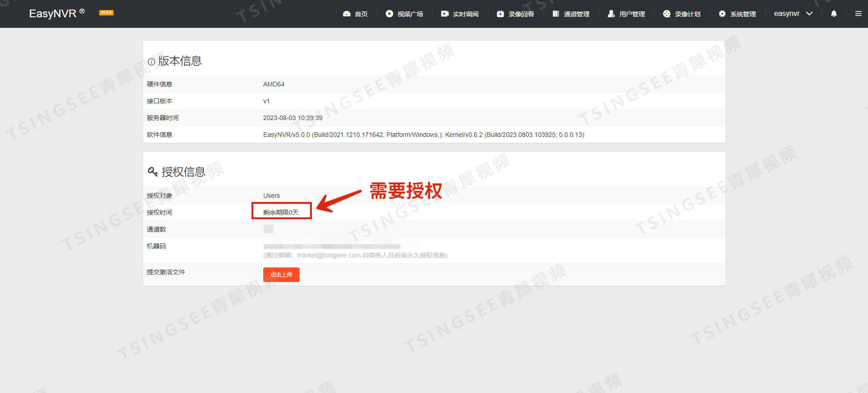This screenshot has width=868, height=393.
Task: Click the EasyNVR logo
Action: pos(57,13)
